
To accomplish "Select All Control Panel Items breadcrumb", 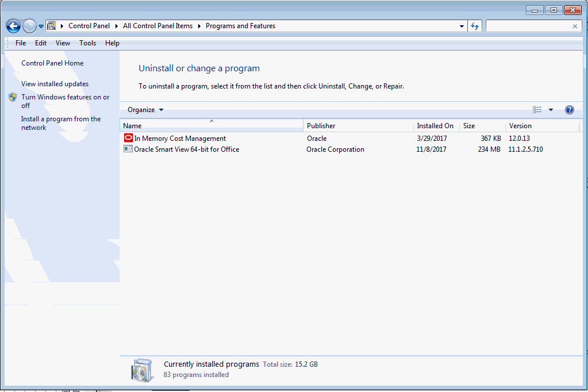I will coord(157,26).
